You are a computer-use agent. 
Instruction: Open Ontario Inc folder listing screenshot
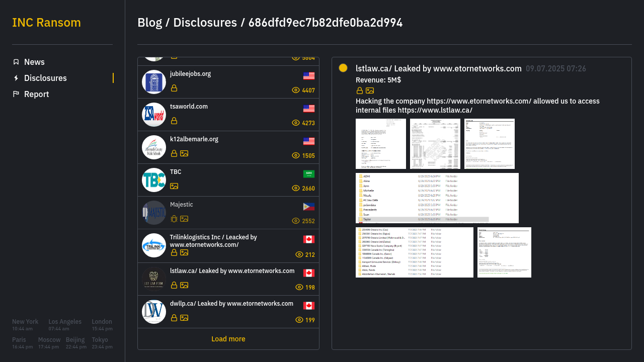point(415,252)
